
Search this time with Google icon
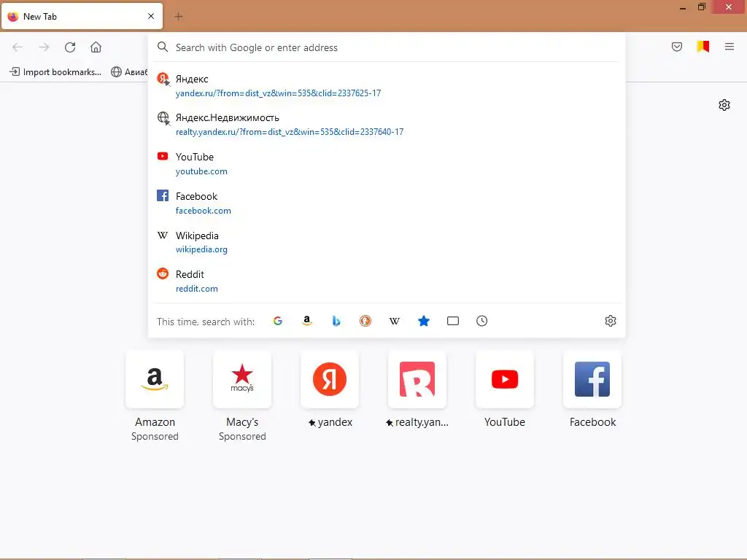(278, 321)
